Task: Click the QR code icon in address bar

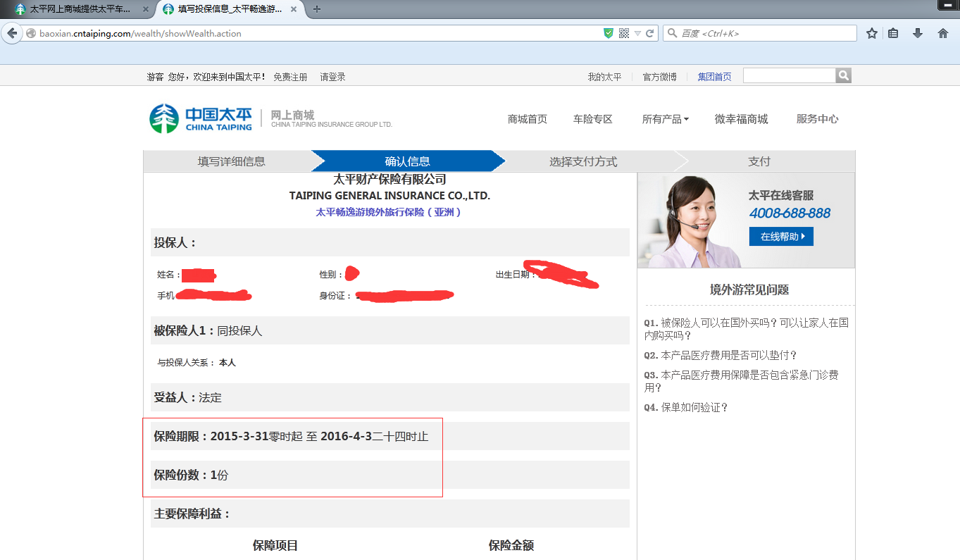Action: click(x=624, y=33)
